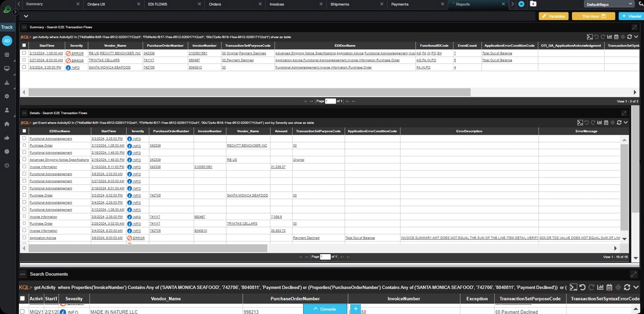Open the Search Documents toolbar chevron menu
This screenshot has height=314, width=644.
click(636, 287)
